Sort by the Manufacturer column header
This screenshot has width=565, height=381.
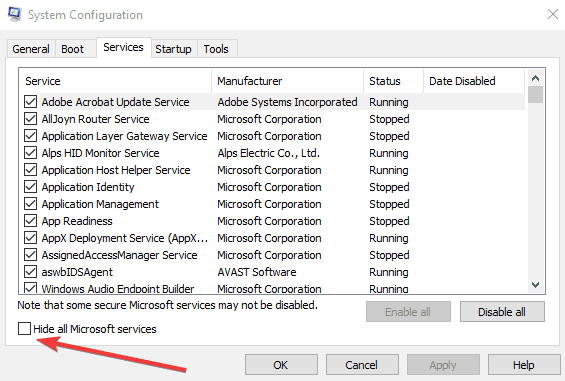(x=288, y=81)
